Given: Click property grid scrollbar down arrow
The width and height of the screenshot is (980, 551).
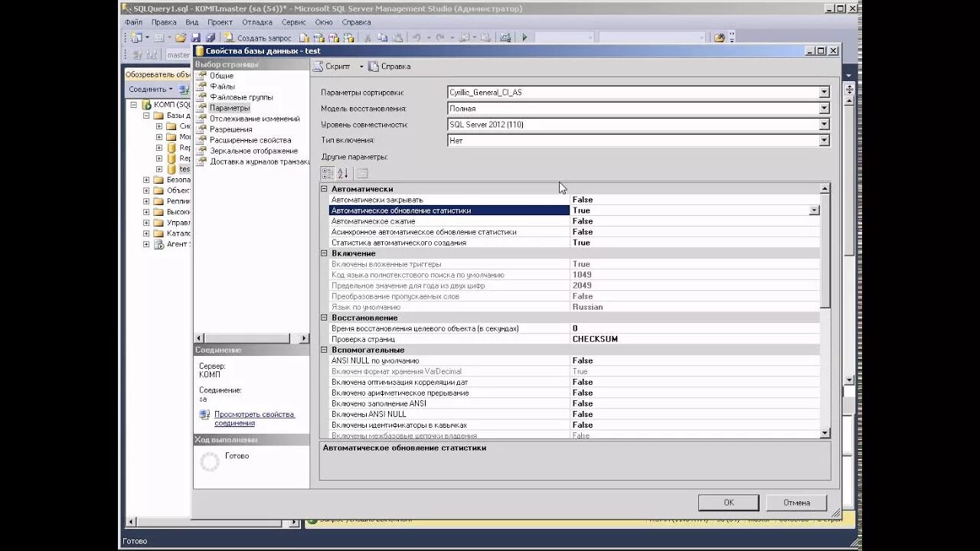Looking at the screenshot, I should (x=825, y=433).
